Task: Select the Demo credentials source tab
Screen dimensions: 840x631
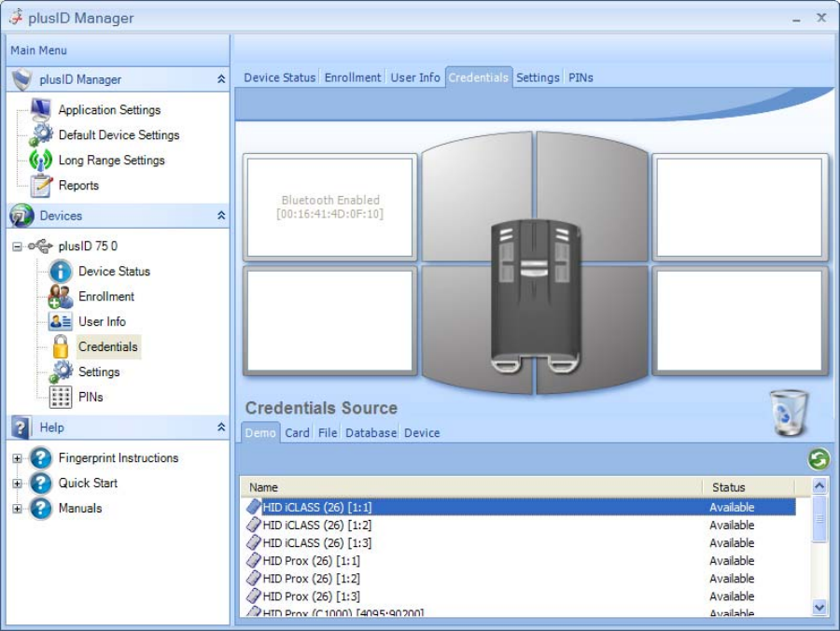Action: (x=260, y=433)
